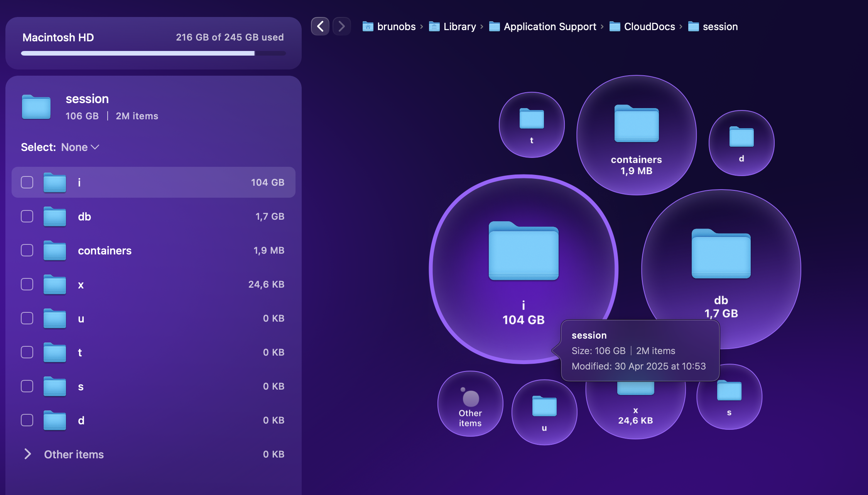Expand the Other items row in the sidebar
The width and height of the screenshot is (868, 495).
[27, 454]
